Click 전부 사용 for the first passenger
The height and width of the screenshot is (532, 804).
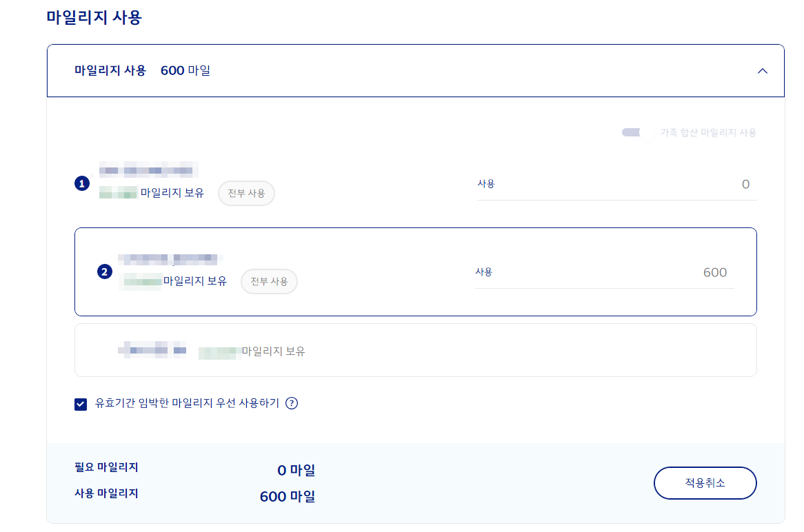(246, 193)
